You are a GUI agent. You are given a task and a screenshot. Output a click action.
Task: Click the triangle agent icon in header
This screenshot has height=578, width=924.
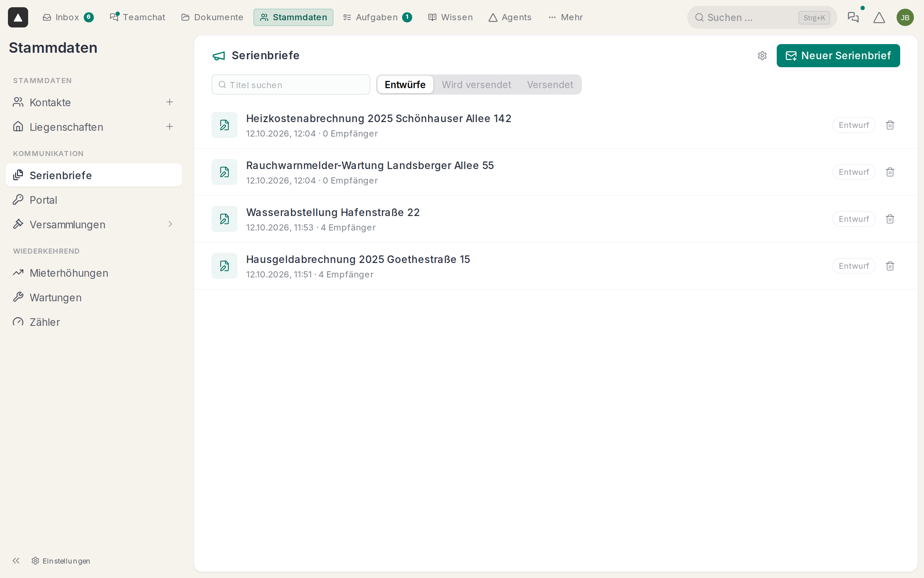pyautogui.click(x=879, y=17)
